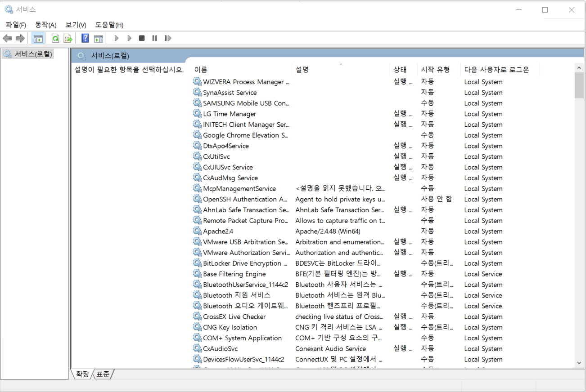Sort by the 시작 유형 column header
Screen dimensions: 586x392
pos(439,69)
